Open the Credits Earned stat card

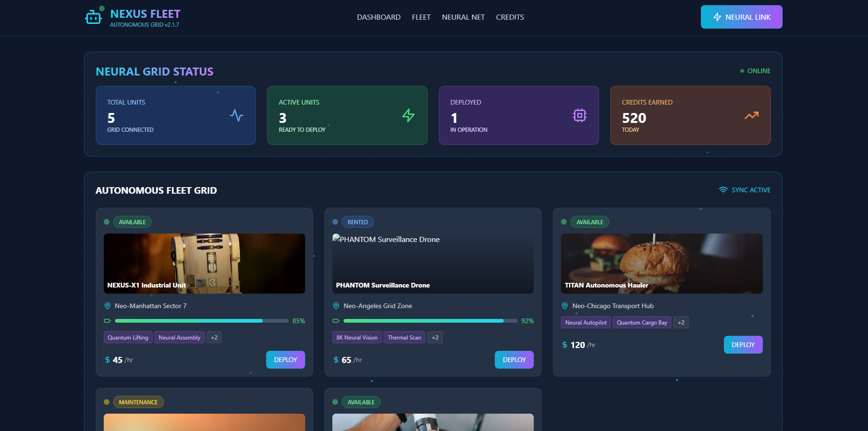[691, 115]
